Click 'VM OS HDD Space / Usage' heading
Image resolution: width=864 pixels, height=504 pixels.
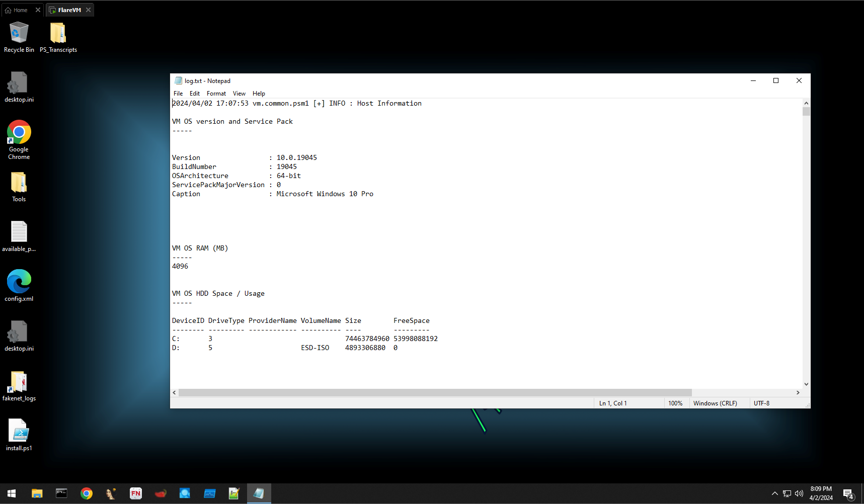click(x=218, y=294)
